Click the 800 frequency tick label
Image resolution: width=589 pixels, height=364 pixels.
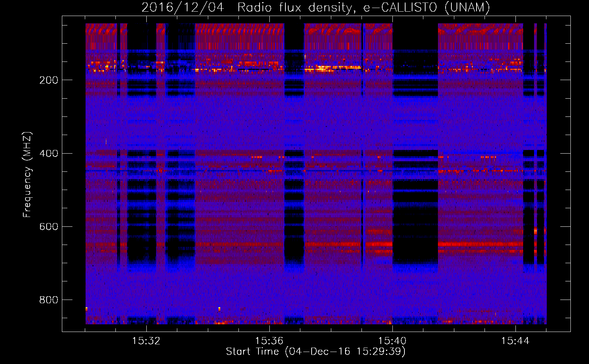[49, 300]
